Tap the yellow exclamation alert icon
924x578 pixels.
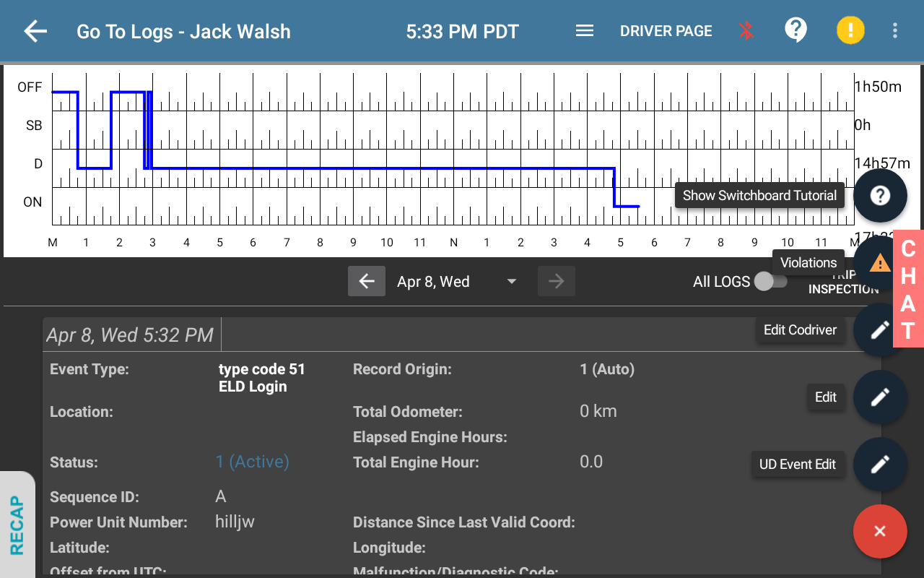850,30
